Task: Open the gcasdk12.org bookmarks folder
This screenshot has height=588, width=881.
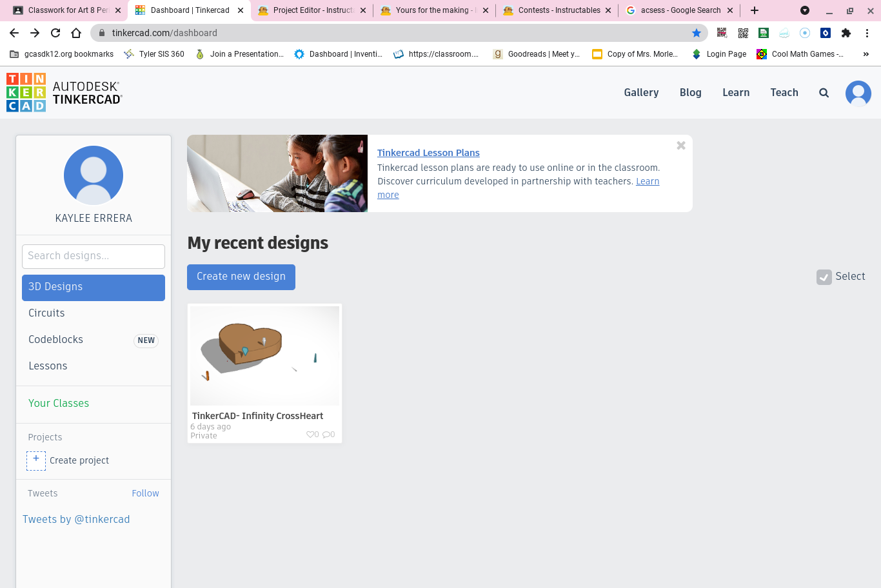Action: pyautogui.click(x=62, y=54)
